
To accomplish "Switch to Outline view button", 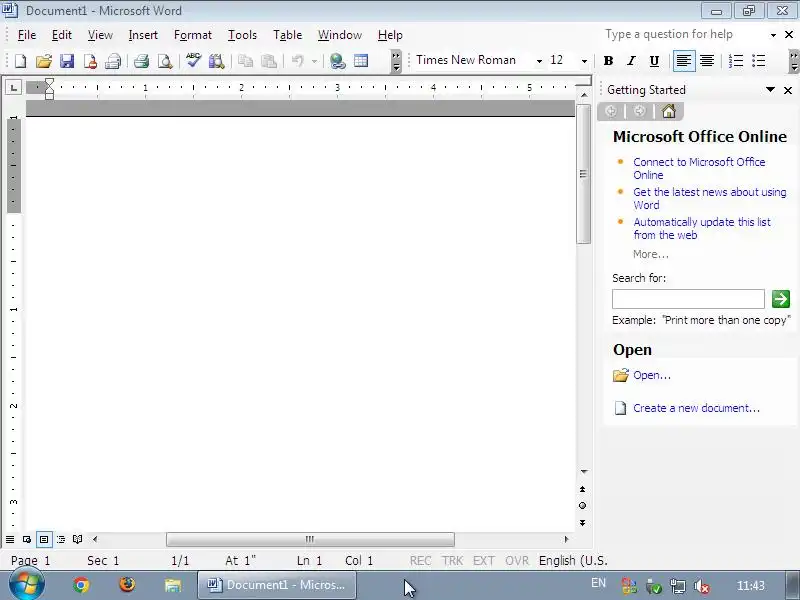I will point(61,539).
